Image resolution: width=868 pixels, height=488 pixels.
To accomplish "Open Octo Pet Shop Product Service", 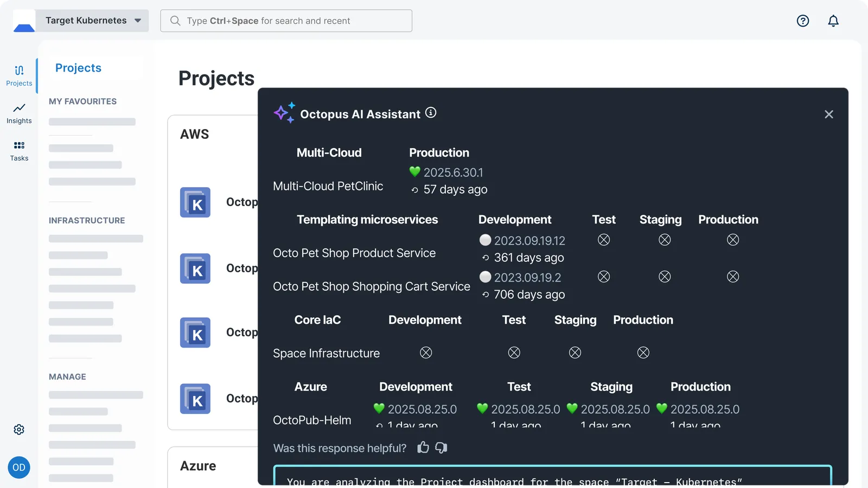I will (354, 253).
